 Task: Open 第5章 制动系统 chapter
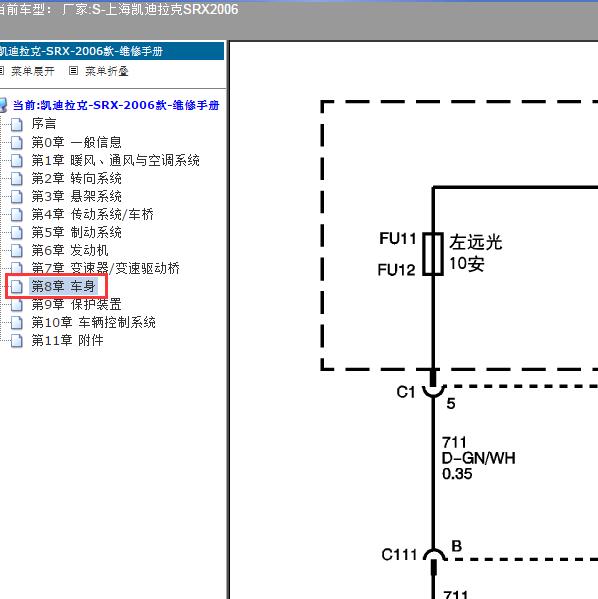tap(76, 232)
